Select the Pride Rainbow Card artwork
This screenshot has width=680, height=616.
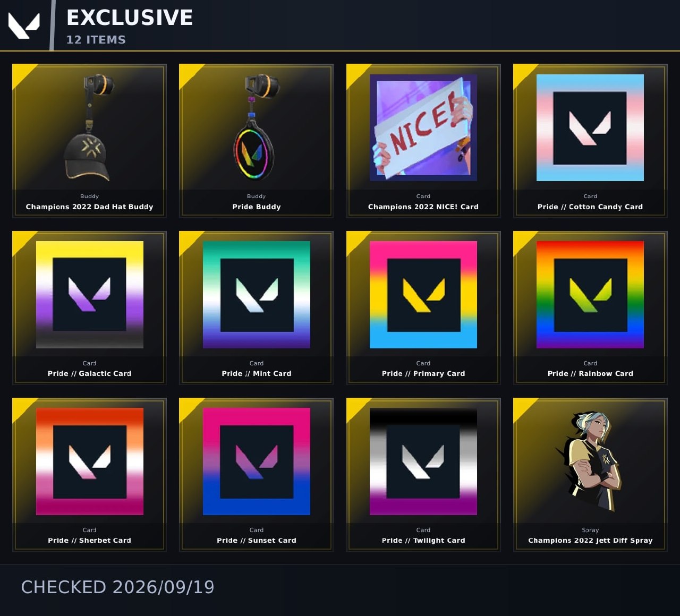[x=590, y=295]
